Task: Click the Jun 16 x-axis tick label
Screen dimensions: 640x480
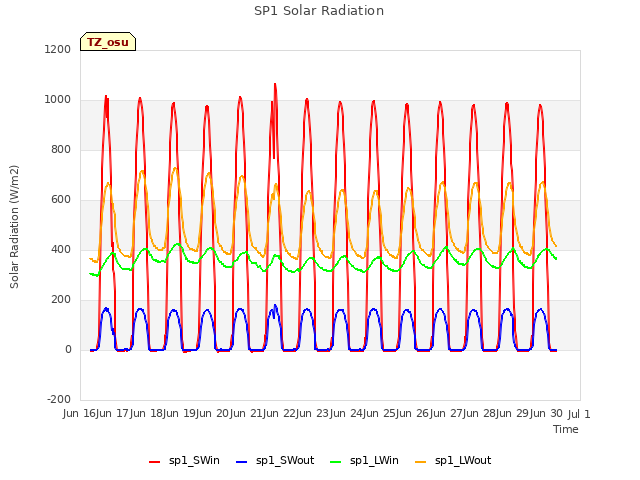Action: tap(80, 413)
